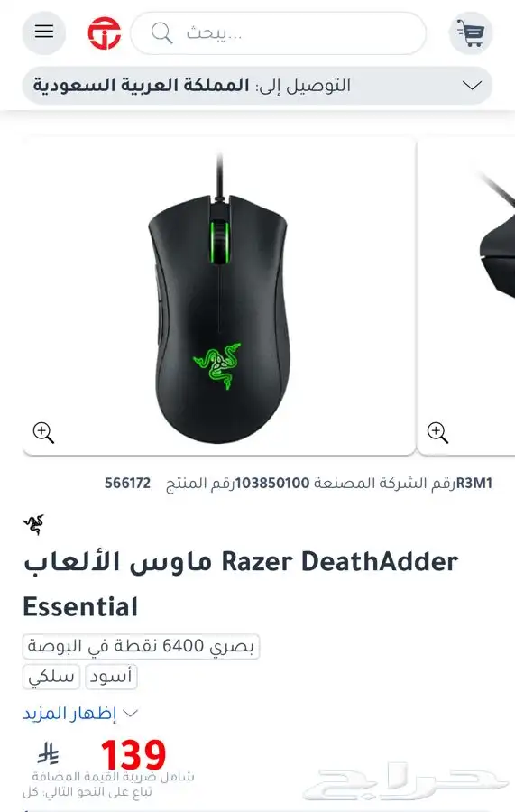Open the hamburger menu
This screenshot has height=812, width=515.
44,32
